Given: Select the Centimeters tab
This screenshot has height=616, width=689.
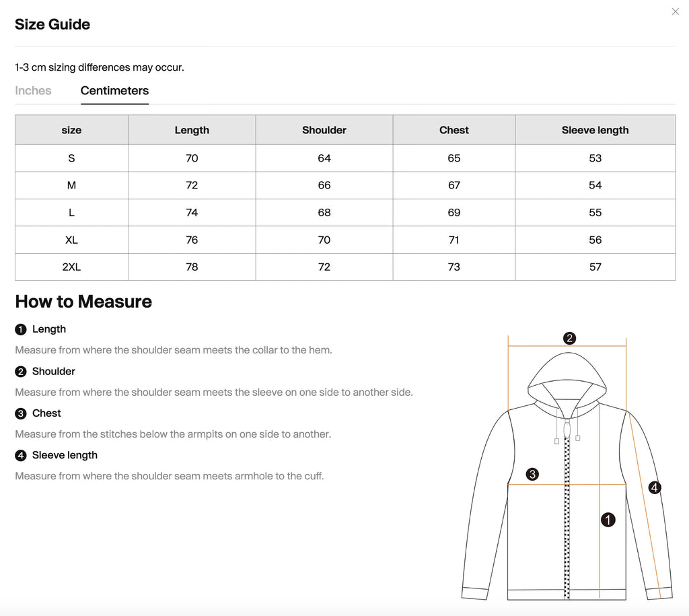Looking at the screenshot, I should (x=114, y=90).
